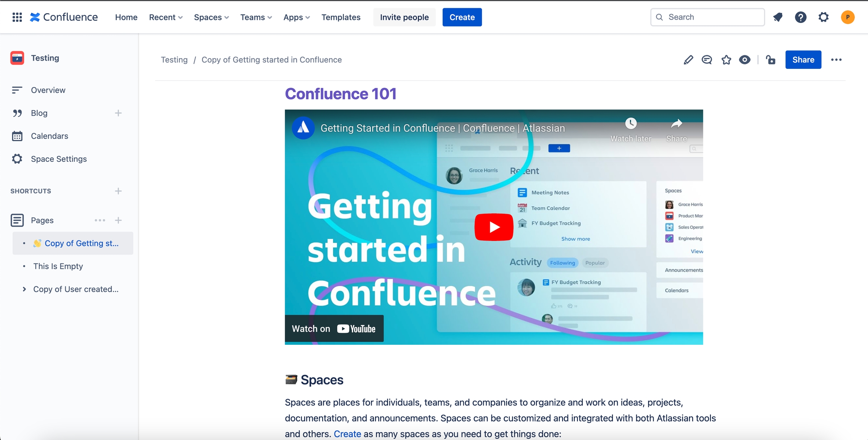This screenshot has height=440, width=868.
Task: Expand Copy of User created page tree
Action: 24,289
